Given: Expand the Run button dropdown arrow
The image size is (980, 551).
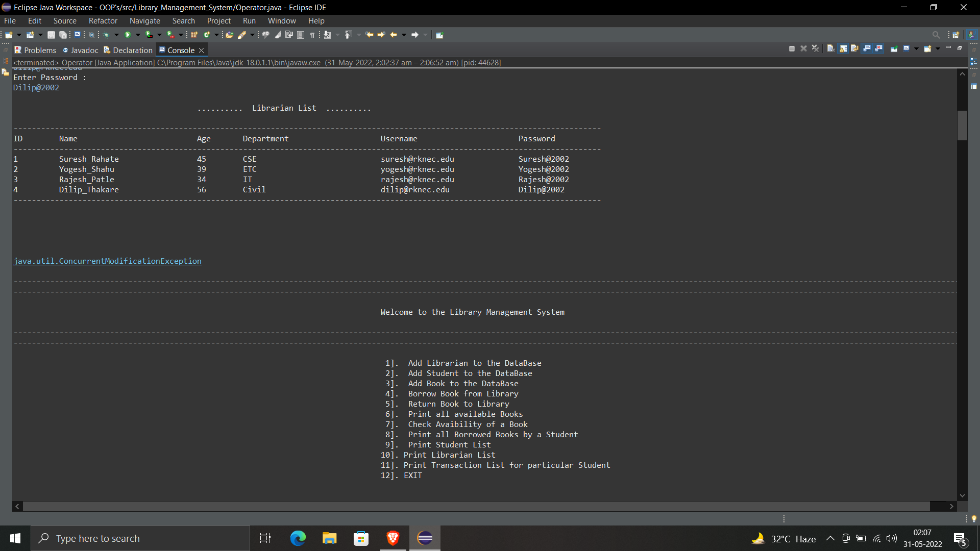Looking at the screenshot, I should [137, 35].
